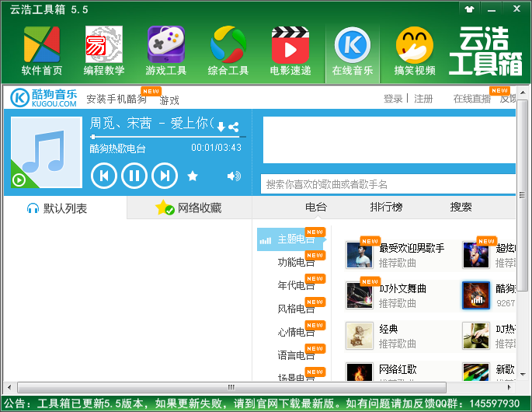The image size is (532, 412).
Task: Open the 在线直播 live stream link
Action: pos(472,99)
